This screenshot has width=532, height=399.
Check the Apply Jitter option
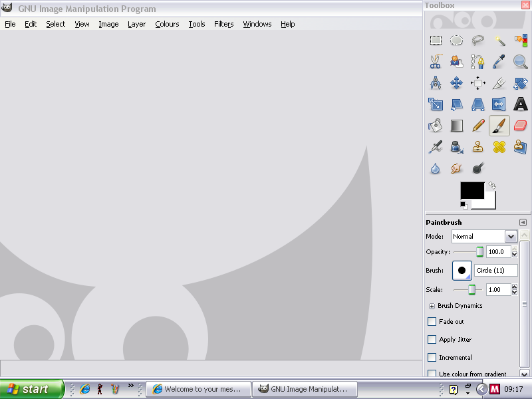point(432,339)
